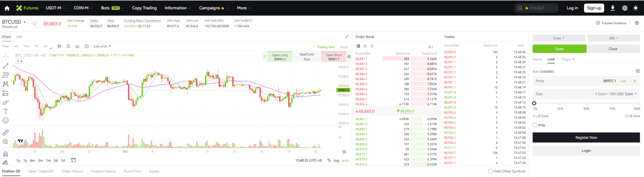Open the Futures Guidance link

pyautogui.click(x=611, y=23)
